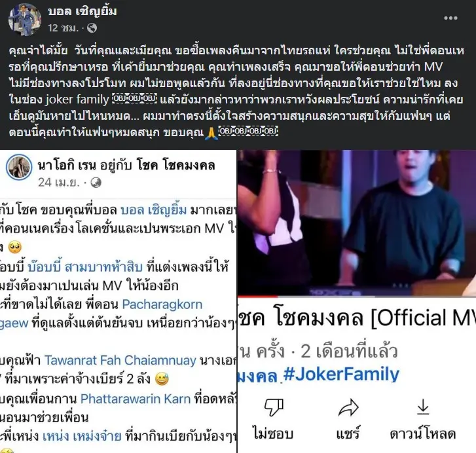The image size is (476, 453).
Task: Click the แชร์ share arrow icon
Action: tap(348, 407)
